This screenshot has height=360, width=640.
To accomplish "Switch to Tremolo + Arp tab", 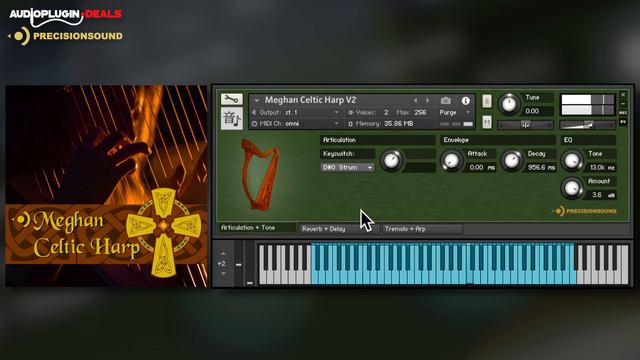I will [x=422, y=229].
